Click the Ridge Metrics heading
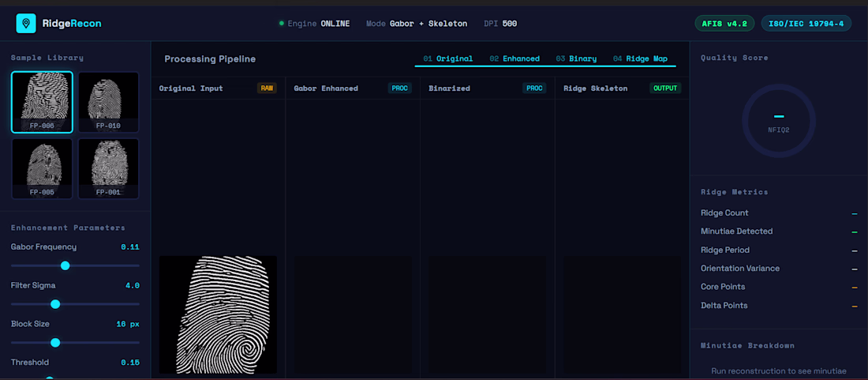 [735, 192]
